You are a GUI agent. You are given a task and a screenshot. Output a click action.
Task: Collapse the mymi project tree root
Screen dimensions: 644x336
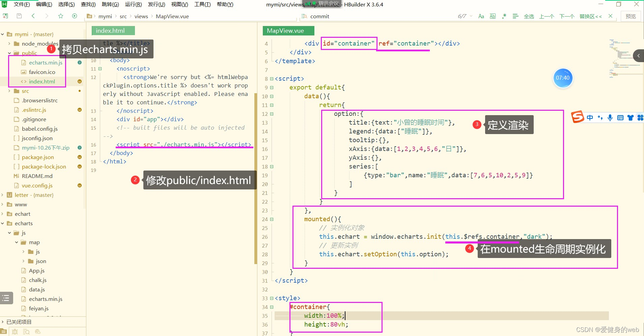coord(3,34)
